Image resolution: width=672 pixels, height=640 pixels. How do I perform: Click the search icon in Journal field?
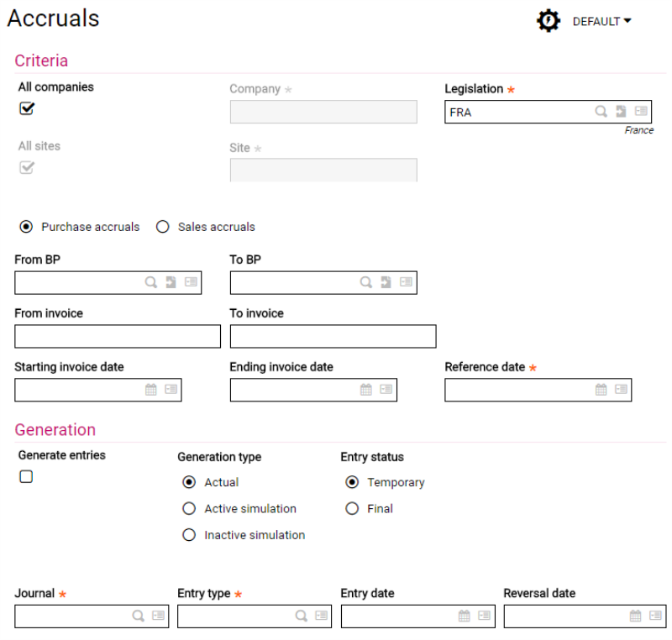click(x=138, y=616)
